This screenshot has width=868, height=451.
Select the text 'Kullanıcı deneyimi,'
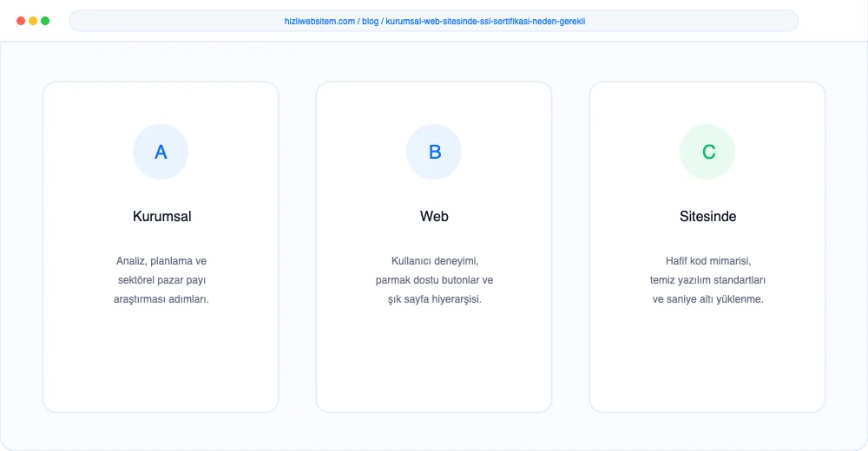[x=435, y=261]
